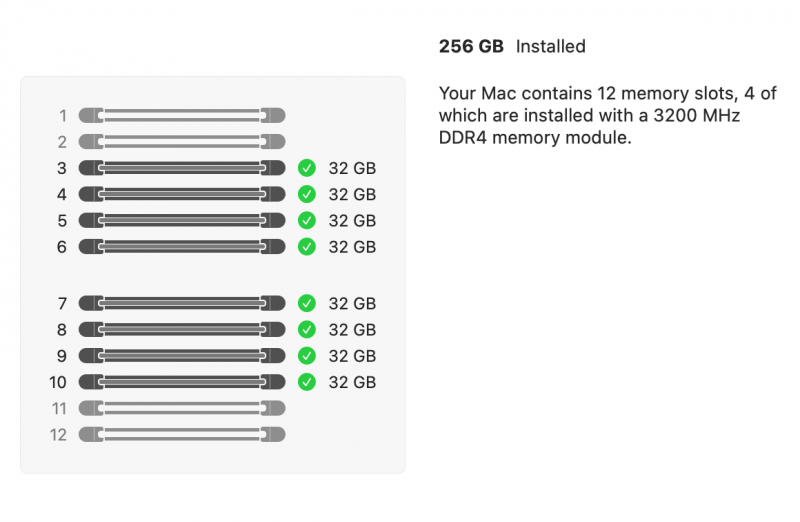The height and width of the screenshot is (522, 800).
Task: Click the memory module in slot 8
Action: click(x=182, y=329)
